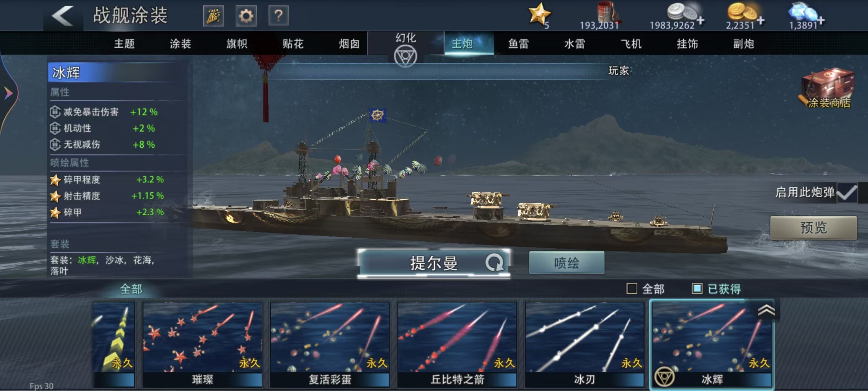The width and height of the screenshot is (868, 391).
Task: Switch to the 鱼雷 tab
Action: pyautogui.click(x=518, y=43)
